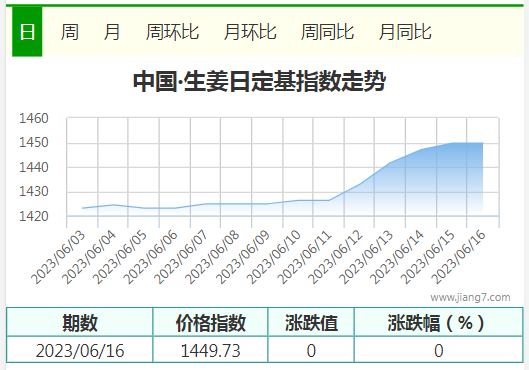Image resolution: width=529 pixels, height=370 pixels.
Task: Open the 月 monthly tab
Action: tap(112, 32)
